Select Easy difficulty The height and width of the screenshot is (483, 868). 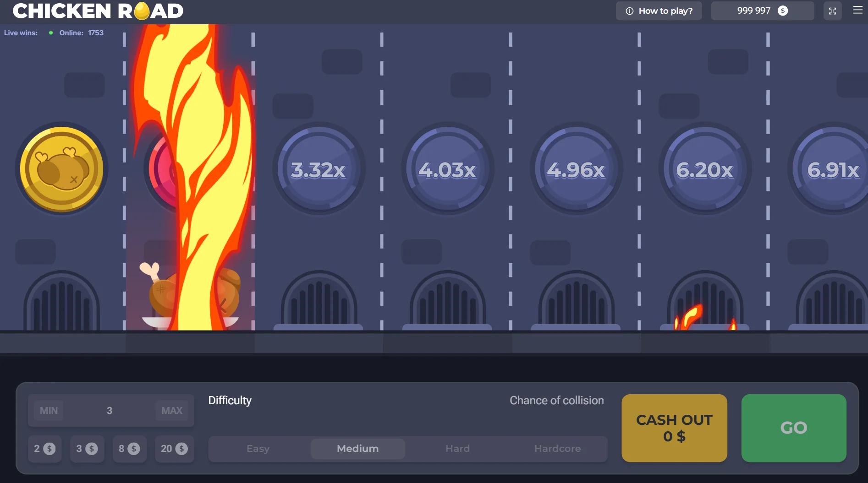tap(258, 449)
